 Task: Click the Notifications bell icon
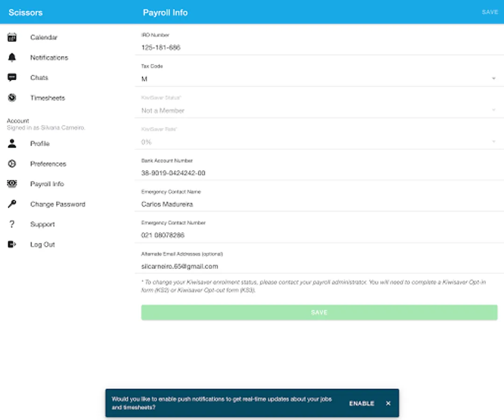pos(12,57)
